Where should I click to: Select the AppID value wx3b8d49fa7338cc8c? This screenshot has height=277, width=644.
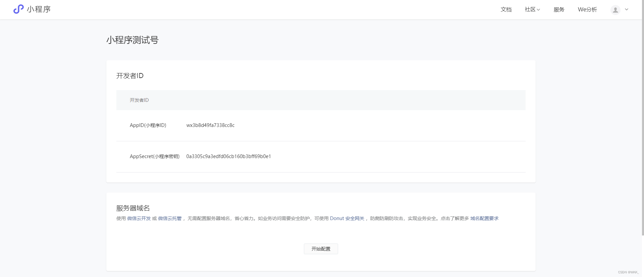(x=210, y=125)
